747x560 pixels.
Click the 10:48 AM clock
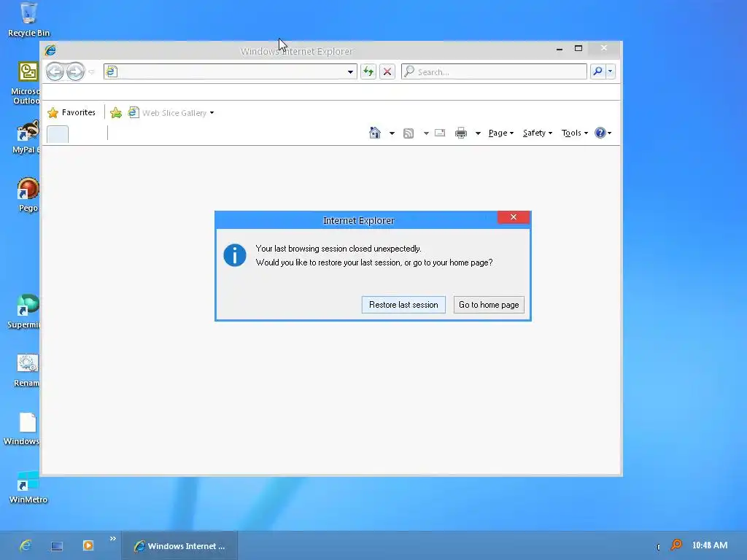pos(710,545)
